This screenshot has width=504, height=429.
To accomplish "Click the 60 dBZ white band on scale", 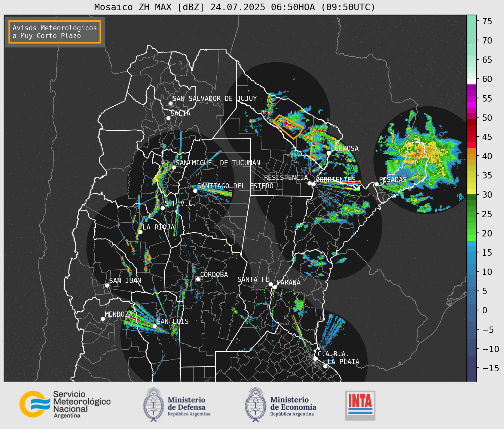I will pyautogui.click(x=472, y=81).
